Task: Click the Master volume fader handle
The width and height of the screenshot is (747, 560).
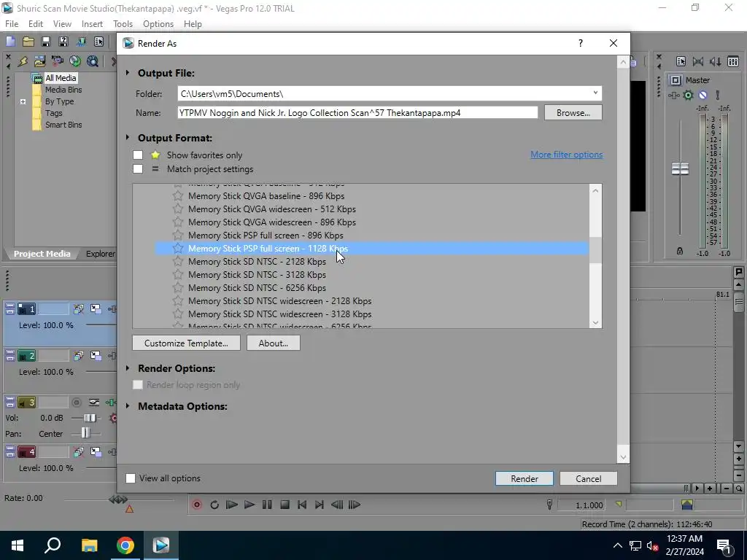Action: pyautogui.click(x=680, y=168)
